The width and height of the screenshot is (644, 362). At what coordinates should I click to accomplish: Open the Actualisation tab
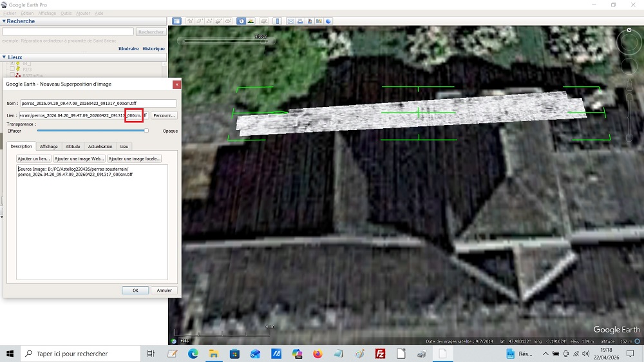point(100,146)
